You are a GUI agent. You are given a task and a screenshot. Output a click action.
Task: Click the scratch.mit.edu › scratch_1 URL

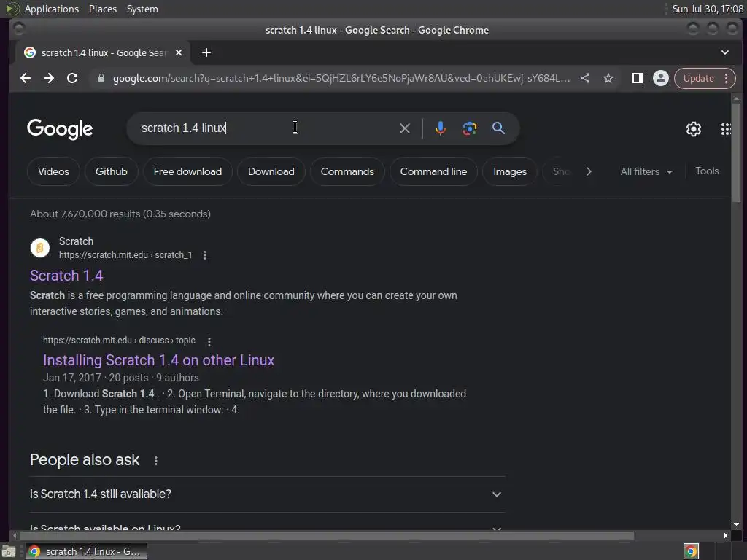pos(125,255)
